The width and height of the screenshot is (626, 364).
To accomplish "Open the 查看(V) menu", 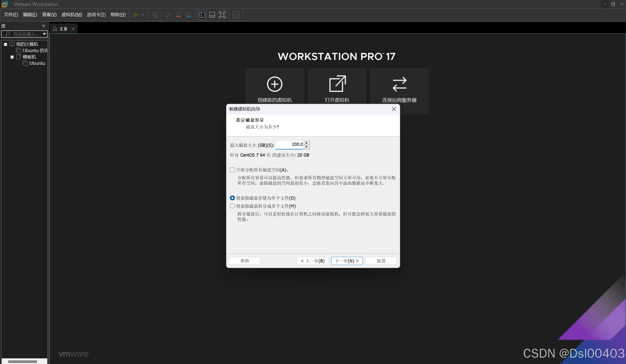I will [49, 15].
